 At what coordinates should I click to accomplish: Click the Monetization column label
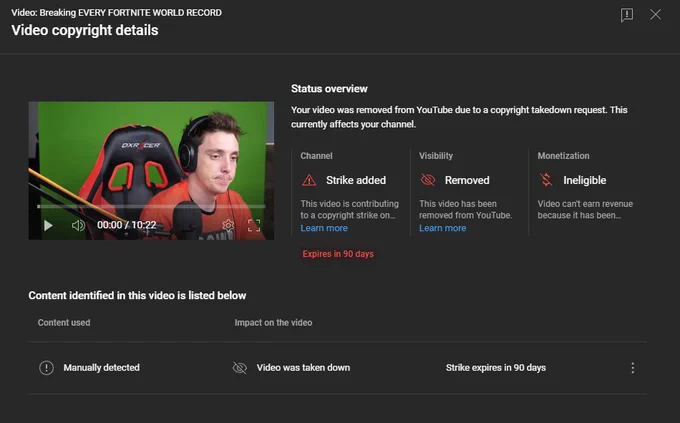tap(563, 156)
